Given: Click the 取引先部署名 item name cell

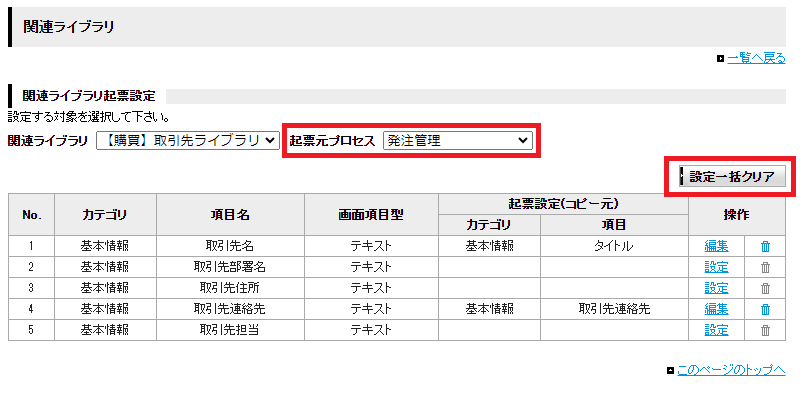Looking at the screenshot, I should pyautogui.click(x=230, y=267).
